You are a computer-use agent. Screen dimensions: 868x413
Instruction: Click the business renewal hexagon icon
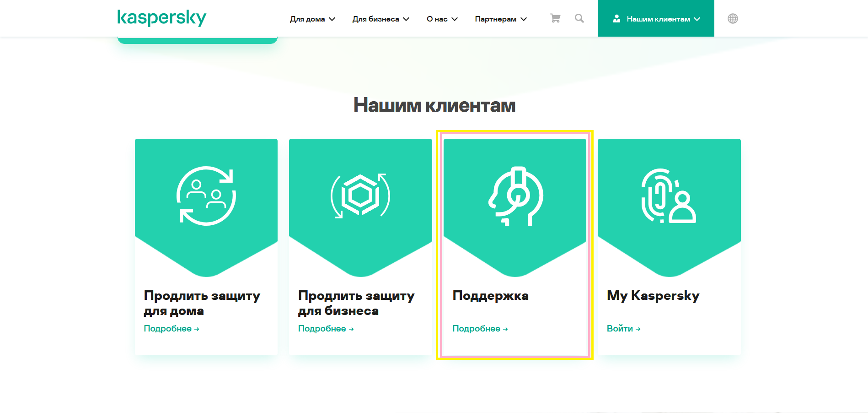360,196
